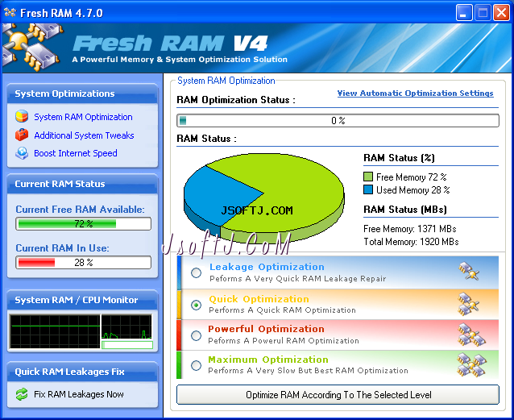This screenshot has height=420, width=514.
Task: Click 'Total Memory: 1920 MBs' text
Action: [x=411, y=242]
